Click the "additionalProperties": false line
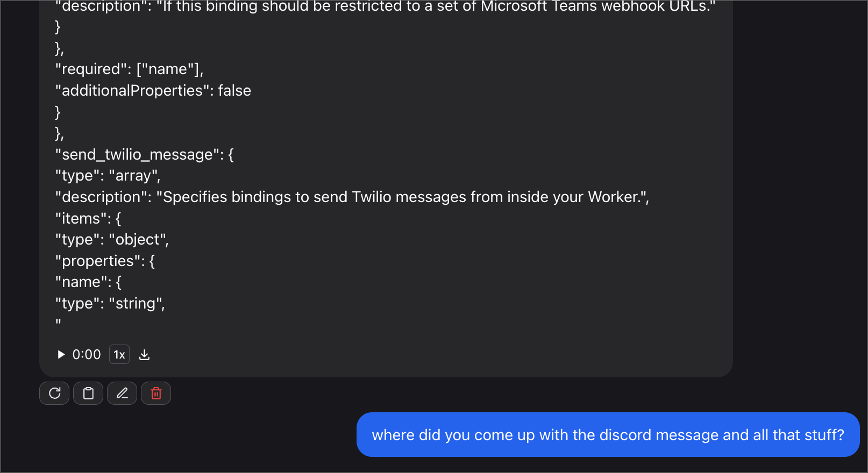This screenshot has width=868, height=473. point(153,91)
